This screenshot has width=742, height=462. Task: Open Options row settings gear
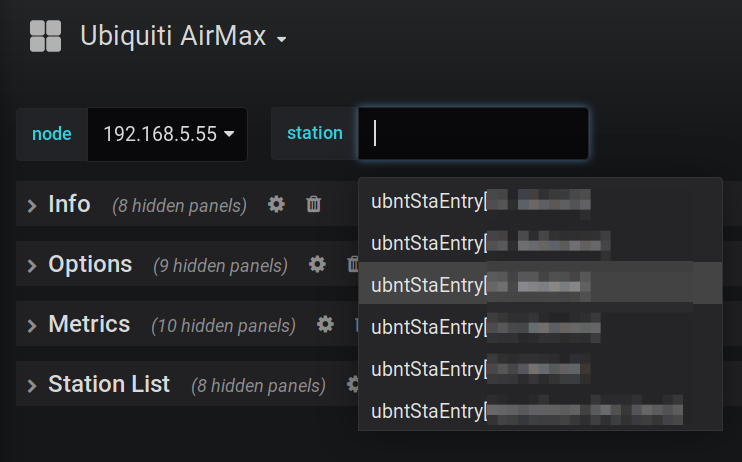pyautogui.click(x=317, y=265)
